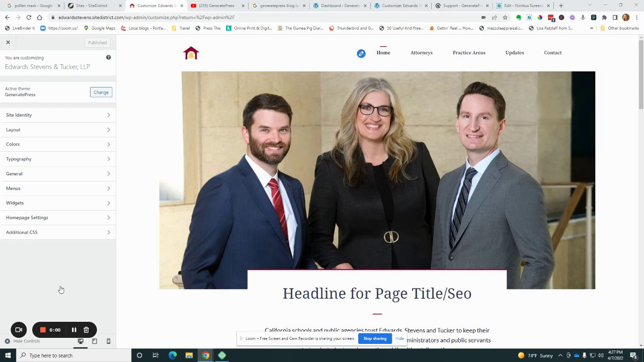
Task: Open the Press This bookmark
Action: [208, 28]
